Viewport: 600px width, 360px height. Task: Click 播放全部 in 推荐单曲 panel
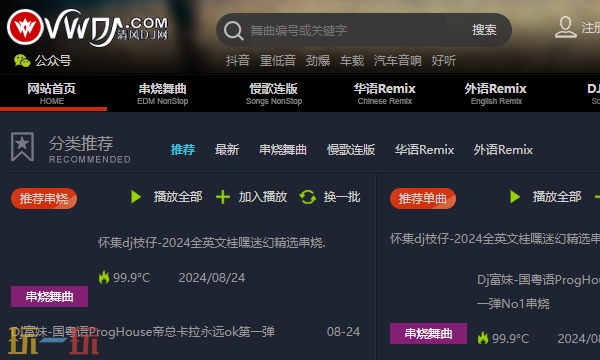[x=557, y=197]
